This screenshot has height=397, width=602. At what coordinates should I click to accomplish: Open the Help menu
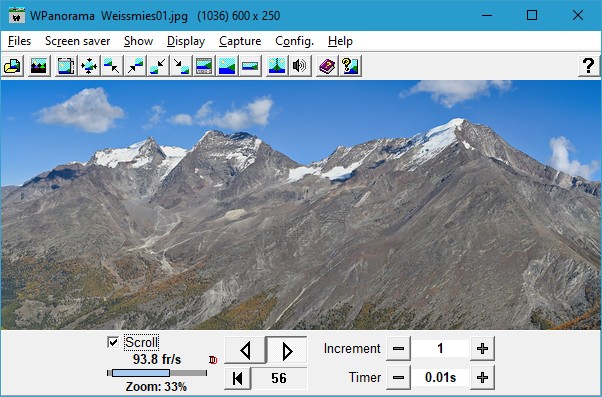tap(340, 41)
